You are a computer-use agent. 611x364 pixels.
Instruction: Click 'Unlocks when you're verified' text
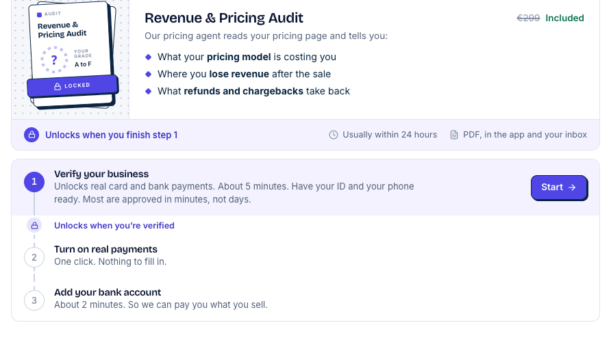click(114, 225)
